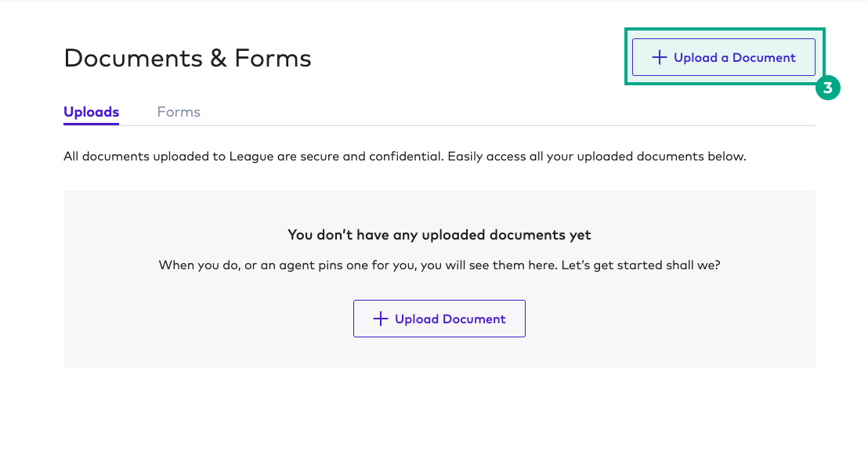This screenshot has height=454, width=868.
Task: Select the Uploads tab
Action: click(91, 112)
